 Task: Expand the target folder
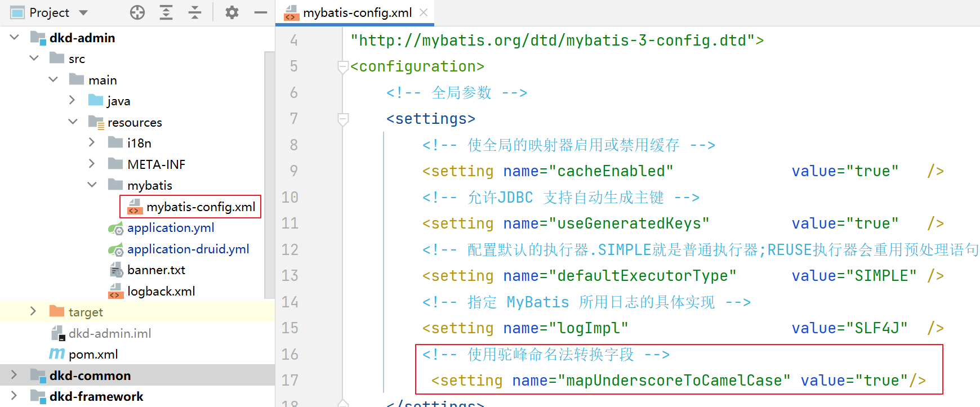click(33, 311)
